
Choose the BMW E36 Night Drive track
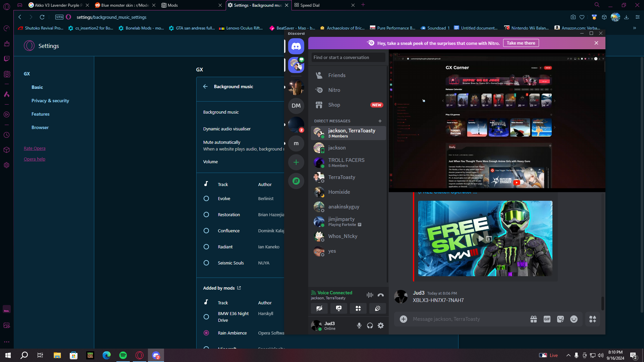[x=206, y=317]
